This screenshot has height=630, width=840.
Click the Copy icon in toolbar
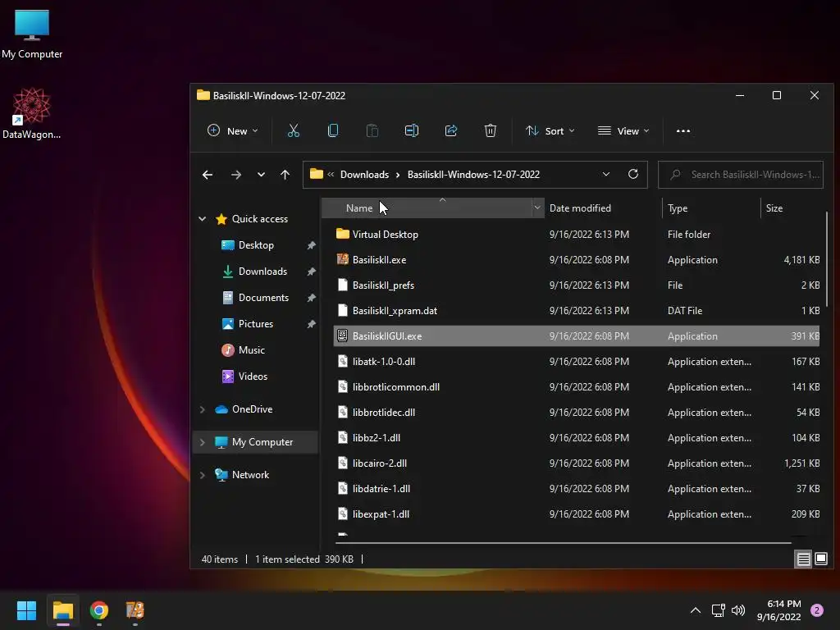[333, 130]
